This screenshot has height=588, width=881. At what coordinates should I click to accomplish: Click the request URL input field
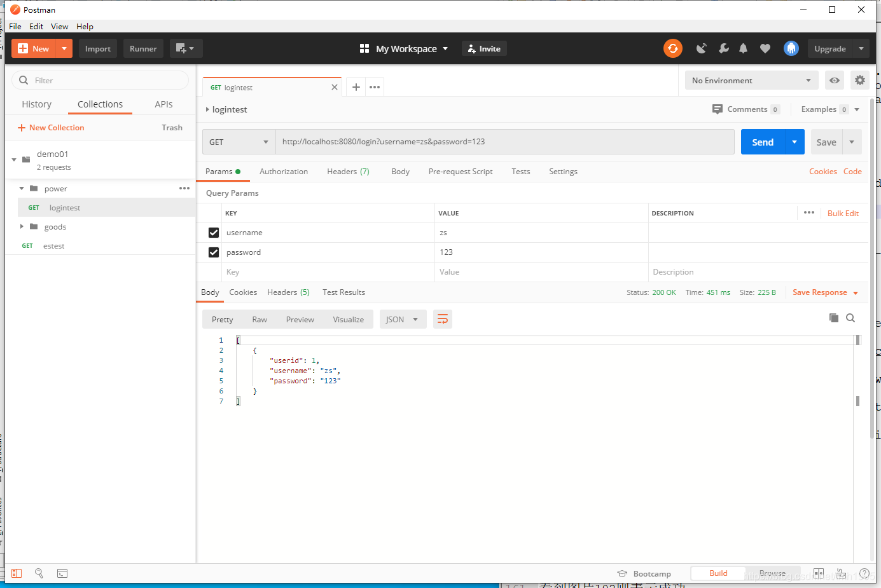point(505,142)
